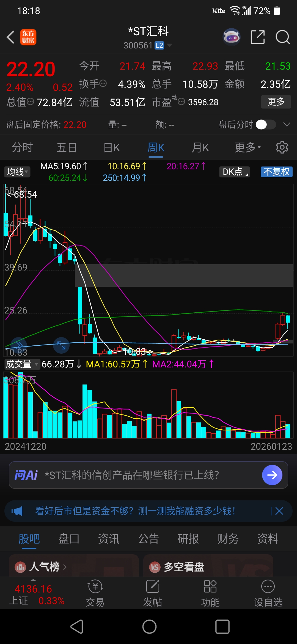Expand the 上证 index bar arrow

tap(33, 580)
